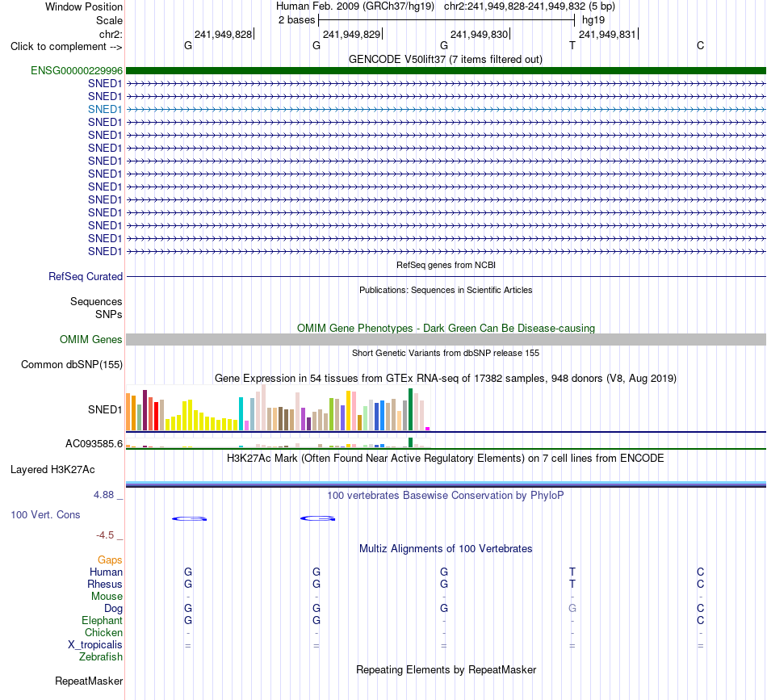Click the 4.88 PhyloP upper scale value
The height and width of the screenshot is (700, 767).
point(103,495)
